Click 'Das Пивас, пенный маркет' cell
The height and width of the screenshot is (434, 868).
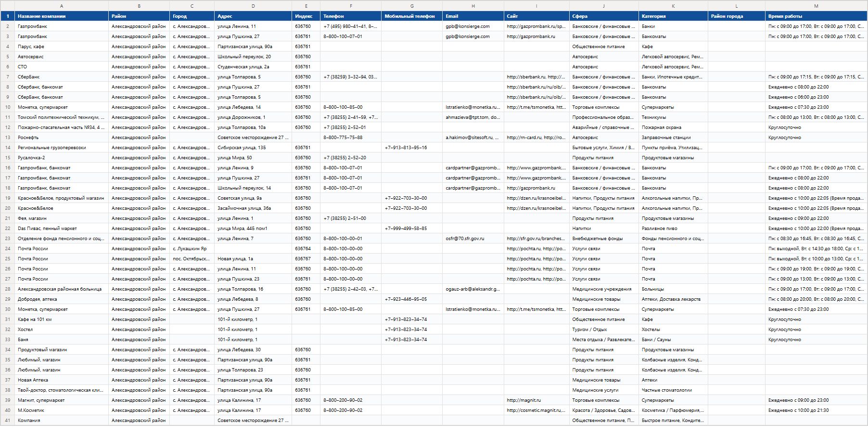62,229
